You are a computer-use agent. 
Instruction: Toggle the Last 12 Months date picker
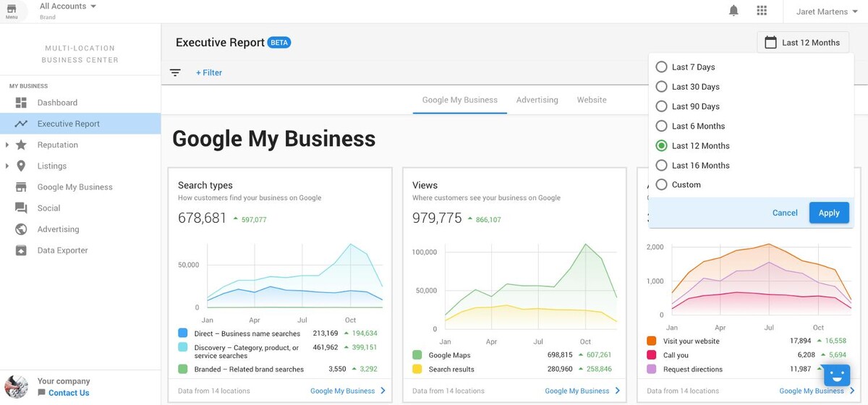(802, 43)
